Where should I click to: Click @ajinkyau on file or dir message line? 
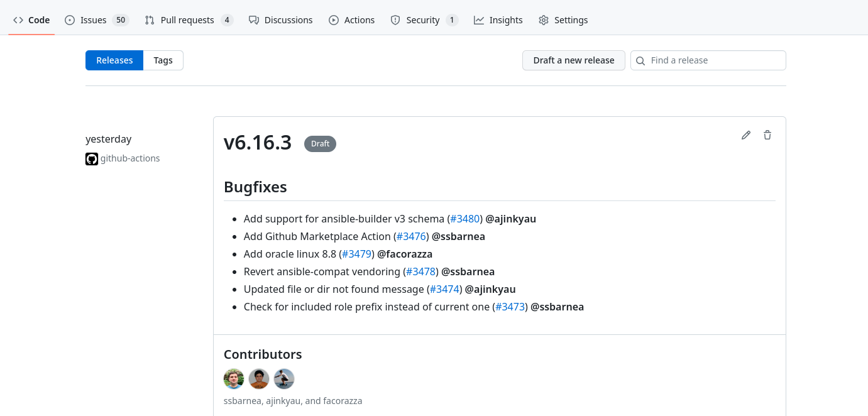(x=490, y=289)
